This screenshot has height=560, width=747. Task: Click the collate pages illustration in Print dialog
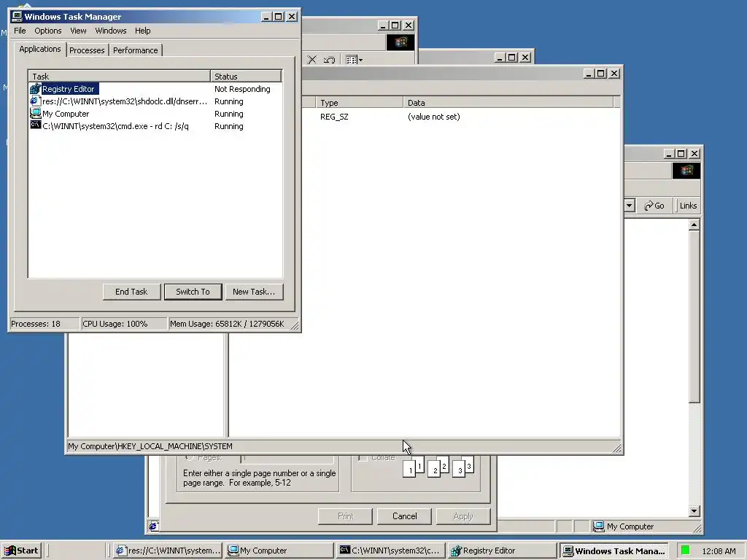tap(438, 467)
